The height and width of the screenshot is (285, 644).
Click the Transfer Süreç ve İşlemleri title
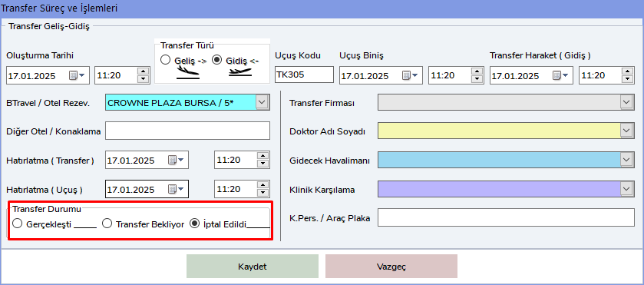tap(59, 8)
